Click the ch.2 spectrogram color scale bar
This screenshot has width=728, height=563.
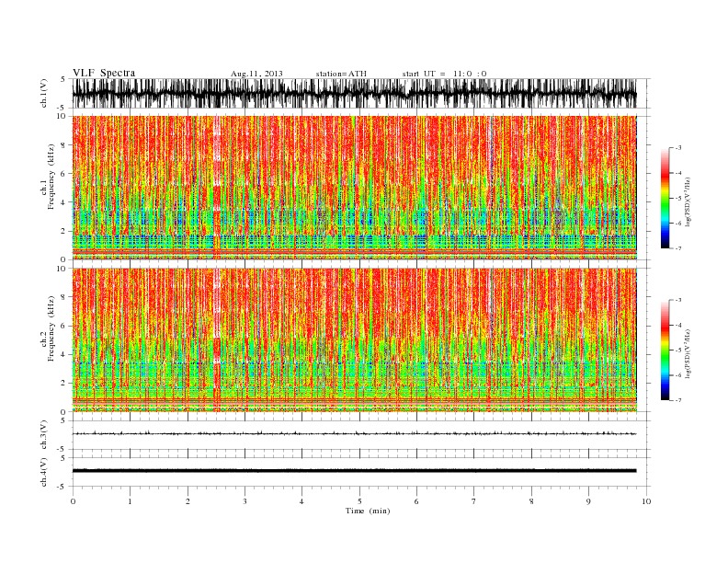(x=665, y=350)
